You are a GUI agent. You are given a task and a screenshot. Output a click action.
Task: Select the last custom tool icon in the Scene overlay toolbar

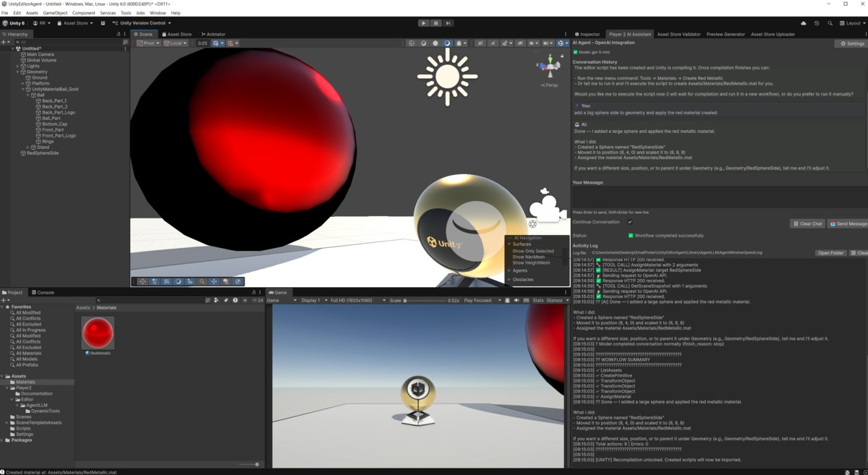(238, 281)
